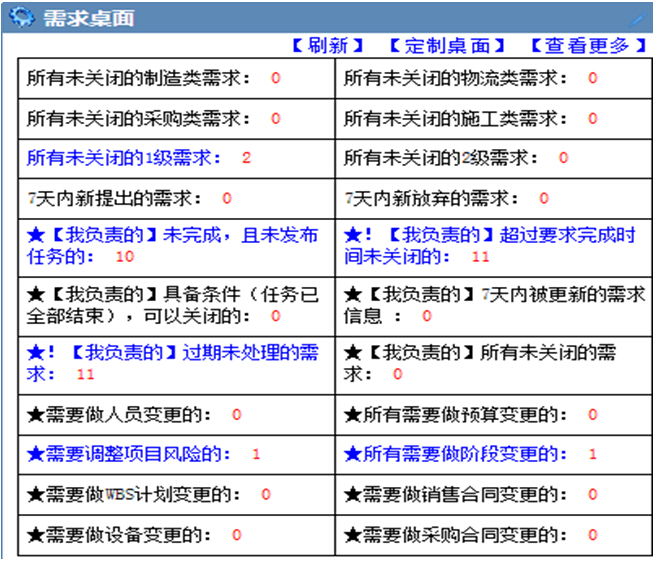Viewport: 662px width, 563px height.
Task: Click count 1 for 所有需要做阶段变更的
Action: point(593,454)
